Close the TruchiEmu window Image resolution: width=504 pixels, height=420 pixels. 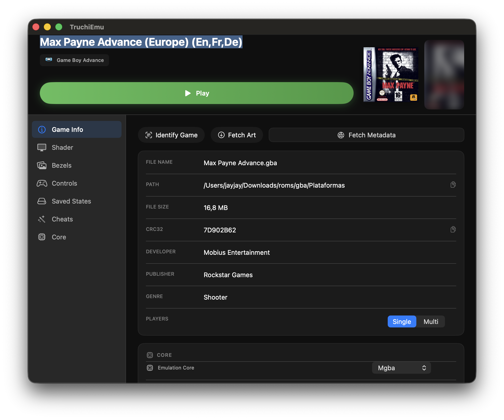point(36,27)
